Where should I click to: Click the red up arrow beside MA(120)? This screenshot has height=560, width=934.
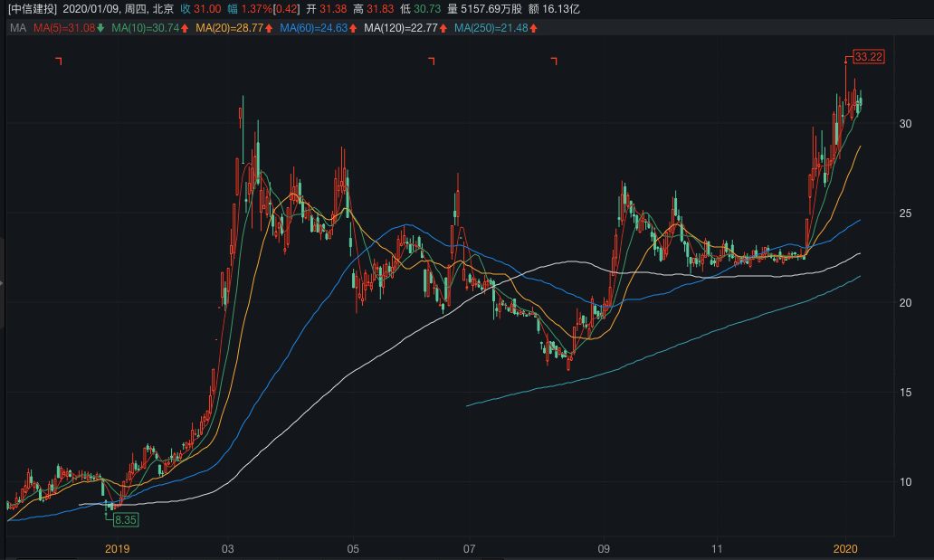(x=443, y=28)
